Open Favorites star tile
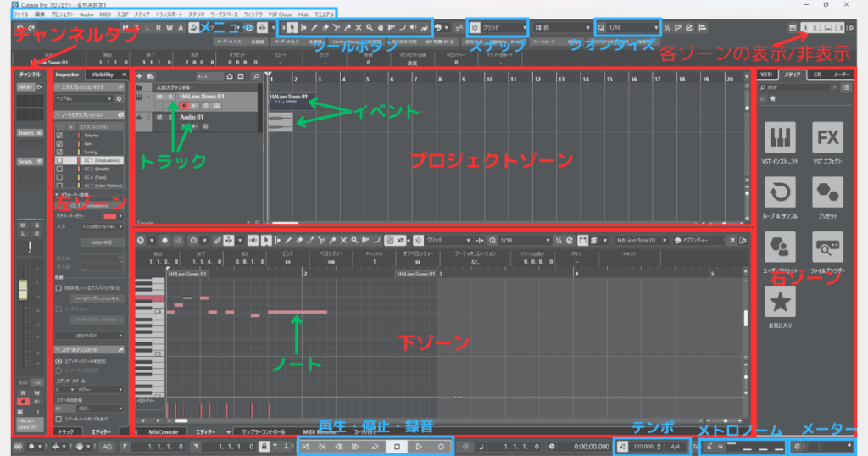Screen dimensions: 868x456 pyautogui.click(x=780, y=302)
